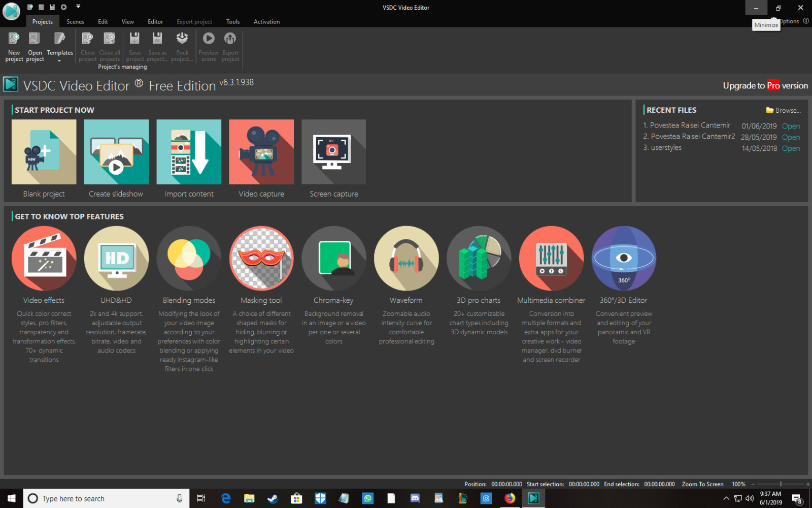Click the Start selection timecode value

point(584,484)
